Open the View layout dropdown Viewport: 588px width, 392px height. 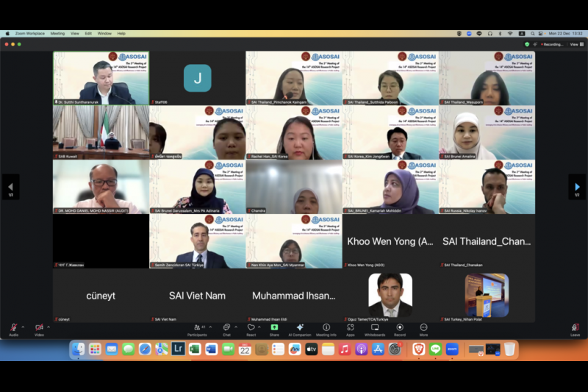[x=574, y=44]
